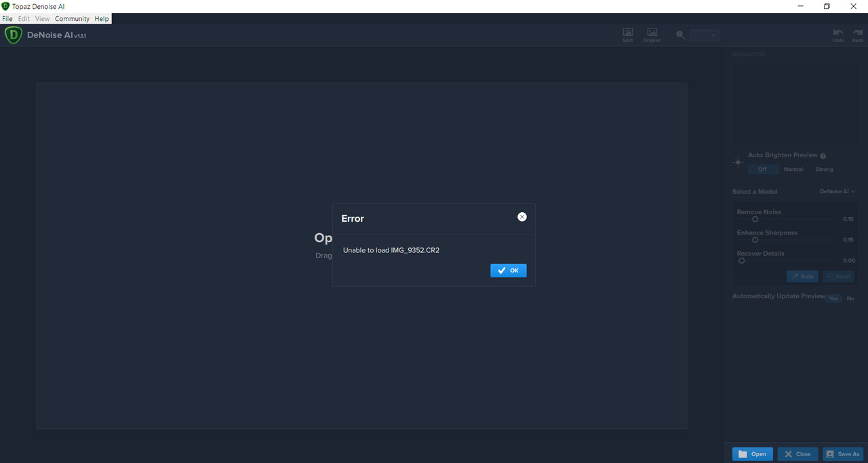This screenshot has width=868, height=463.
Task: Open the View menu
Action: pos(42,19)
